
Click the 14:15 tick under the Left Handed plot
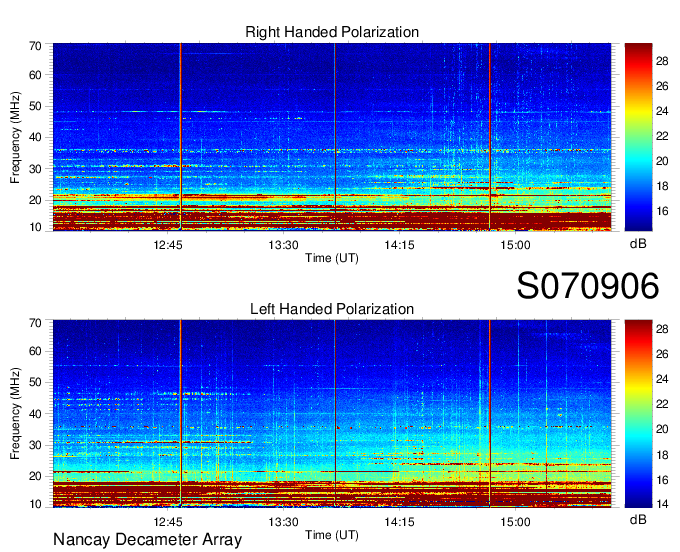coord(399,522)
